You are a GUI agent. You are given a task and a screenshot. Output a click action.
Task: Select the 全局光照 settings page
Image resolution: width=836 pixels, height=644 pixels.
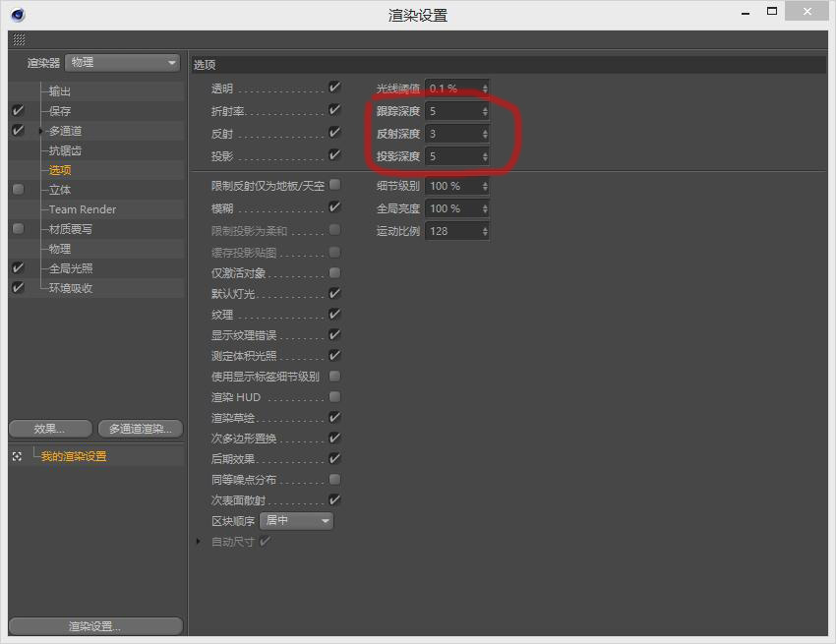(x=71, y=268)
